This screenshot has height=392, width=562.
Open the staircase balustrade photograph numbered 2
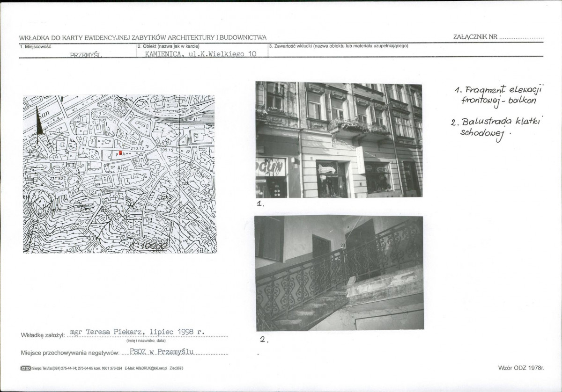click(339, 273)
